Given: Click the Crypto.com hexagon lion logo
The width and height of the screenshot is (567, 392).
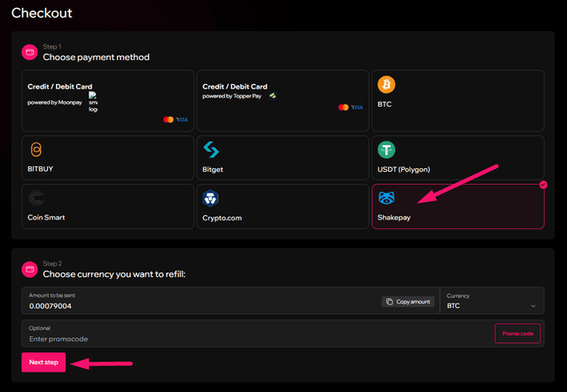Looking at the screenshot, I should point(211,198).
